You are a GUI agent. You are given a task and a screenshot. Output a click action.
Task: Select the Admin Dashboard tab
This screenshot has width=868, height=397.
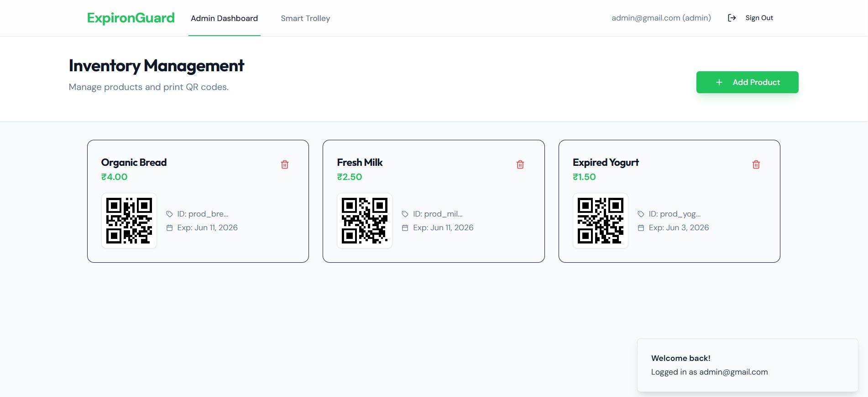tap(225, 18)
